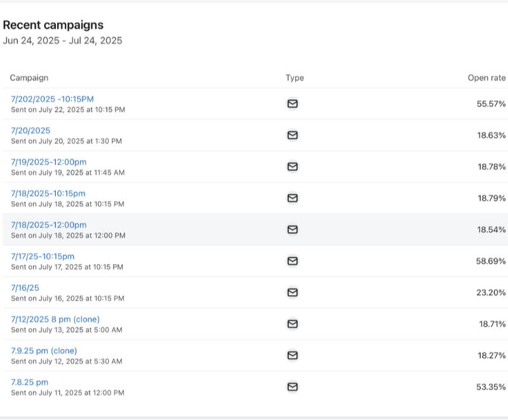Select the envelope icon beside 7/19/2025-12:00pm

click(293, 167)
